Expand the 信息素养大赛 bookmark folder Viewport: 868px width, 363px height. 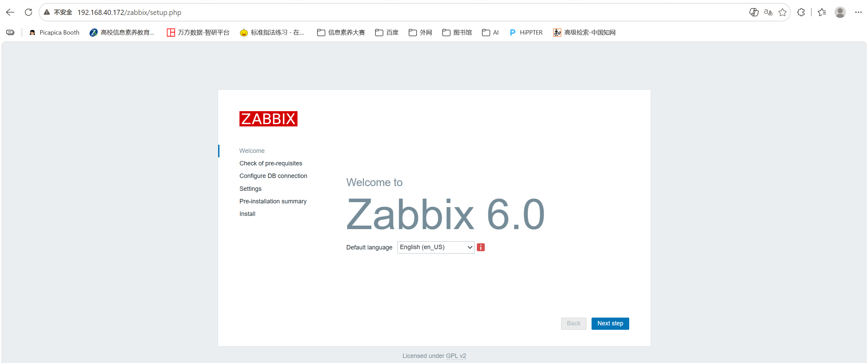tap(341, 33)
